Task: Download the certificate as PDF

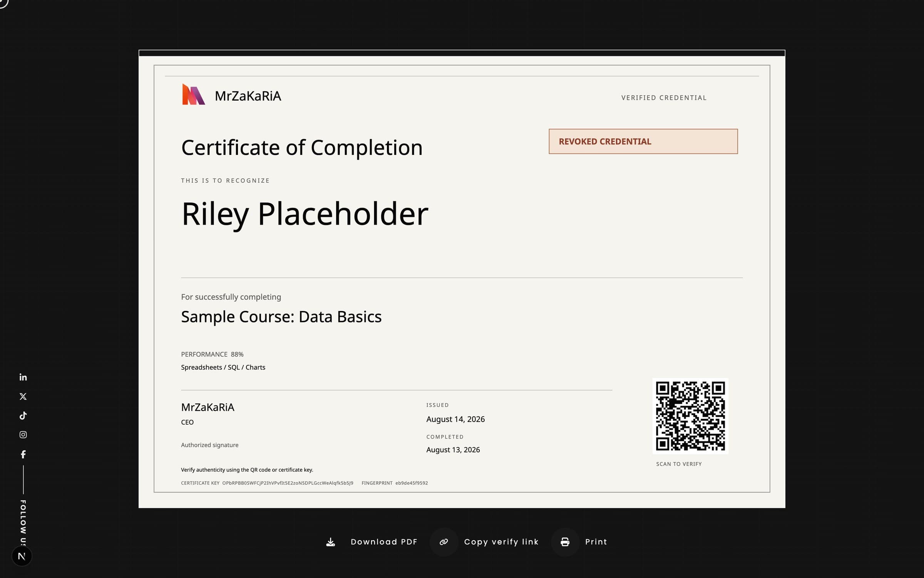Action: pos(384,542)
